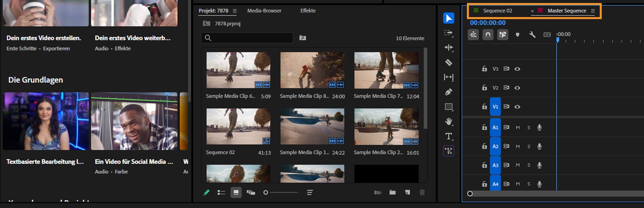This screenshot has width=644, height=208.
Task: Adjust thumbnail size zoom slider
Action: point(281,192)
